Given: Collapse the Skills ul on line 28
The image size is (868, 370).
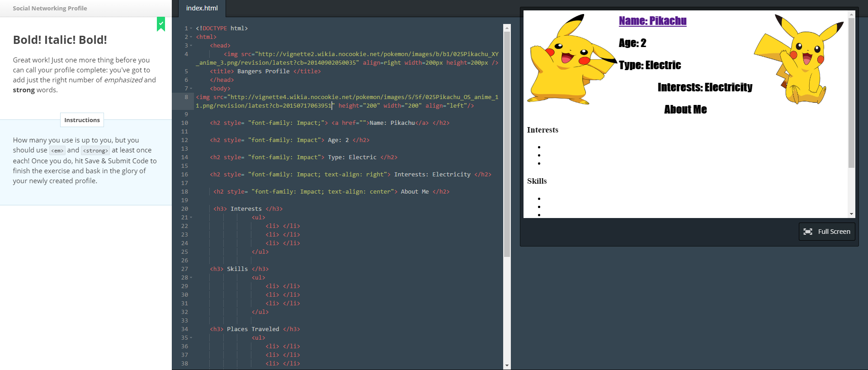Looking at the screenshot, I should (191, 278).
